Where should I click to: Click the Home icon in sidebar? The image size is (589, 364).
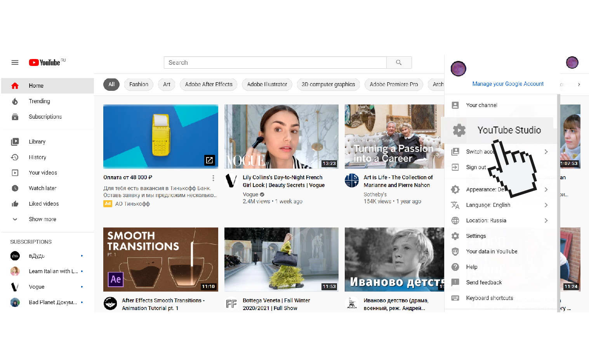click(x=15, y=86)
